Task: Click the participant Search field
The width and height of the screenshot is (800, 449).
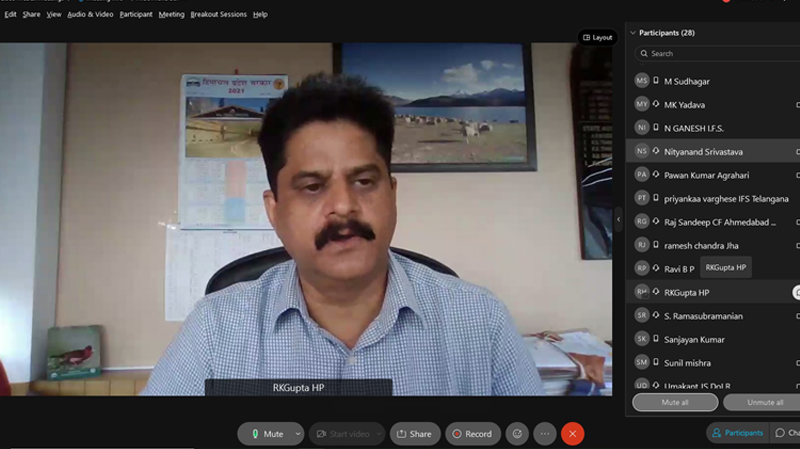Action: coord(720,54)
